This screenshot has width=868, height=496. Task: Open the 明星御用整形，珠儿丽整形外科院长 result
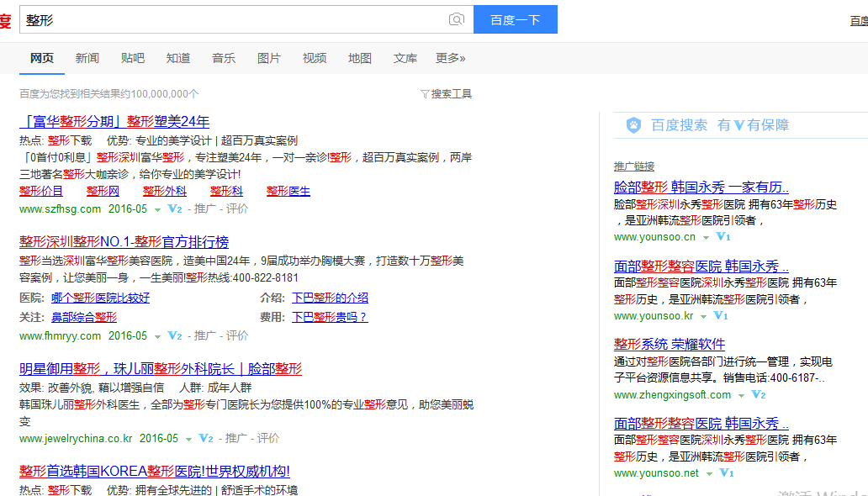tap(161, 369)
